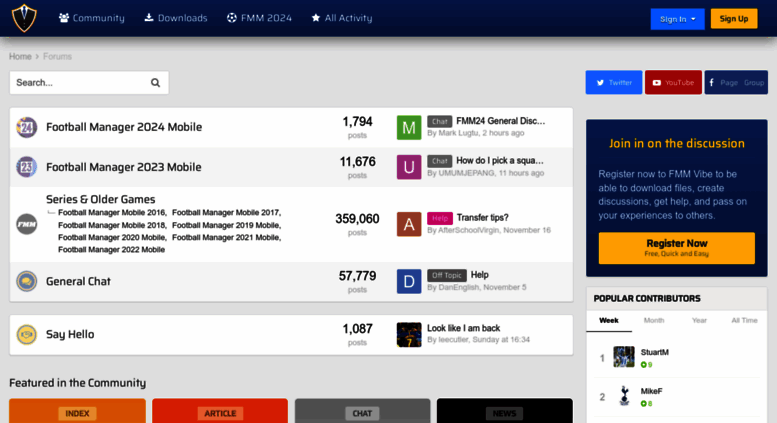Open StuartM's profile name
Image resolution: width=777 pixels, height=423 pixels.
tap(655, 352)
